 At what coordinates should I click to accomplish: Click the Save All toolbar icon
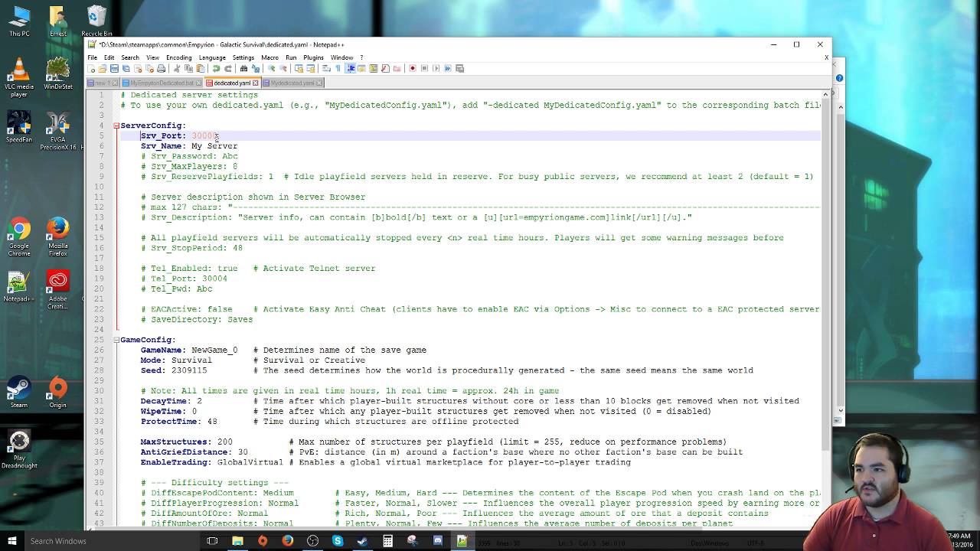click(126, 68)
